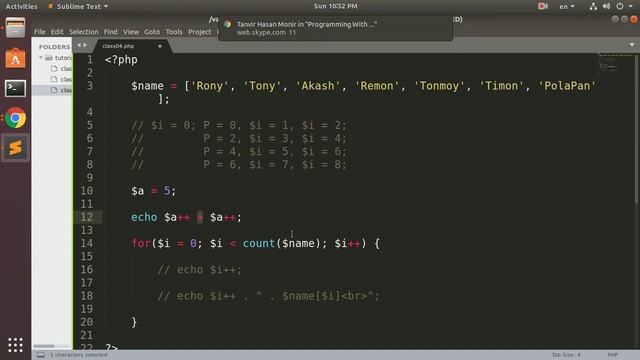The height and width of the screenshot is (360, 640).
Task: Click the FOLDERS heading in sidebar
Action: pos(55,47)
